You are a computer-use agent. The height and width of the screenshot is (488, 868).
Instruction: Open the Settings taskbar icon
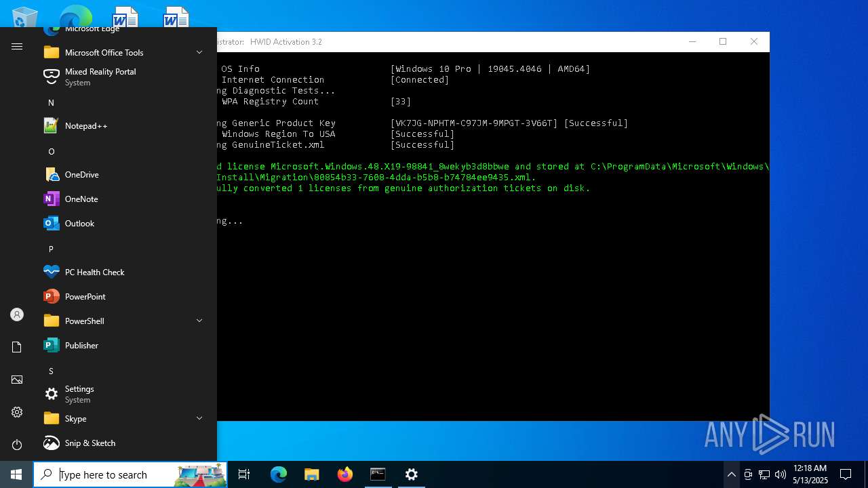(412, 474)
